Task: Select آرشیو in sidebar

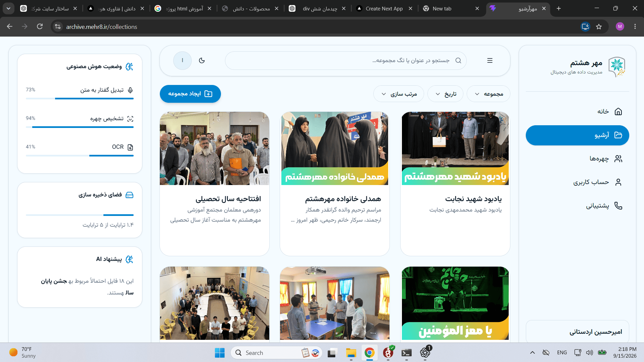Action: 577,135
